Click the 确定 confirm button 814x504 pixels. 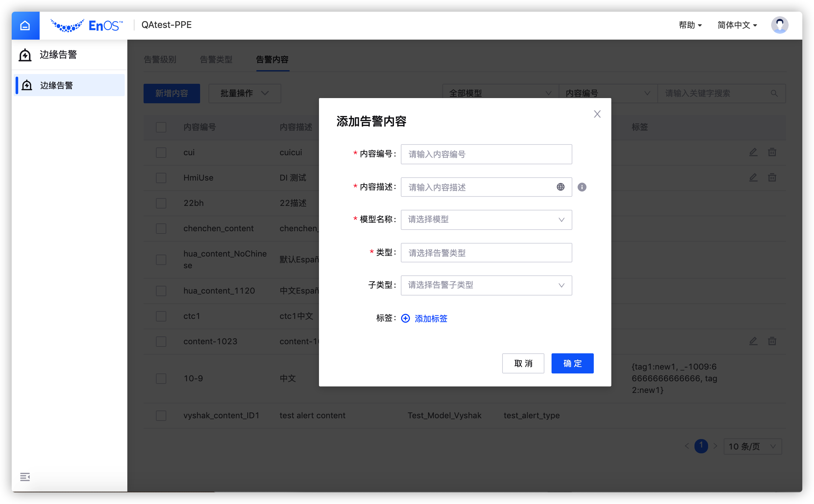coord(572,363)
